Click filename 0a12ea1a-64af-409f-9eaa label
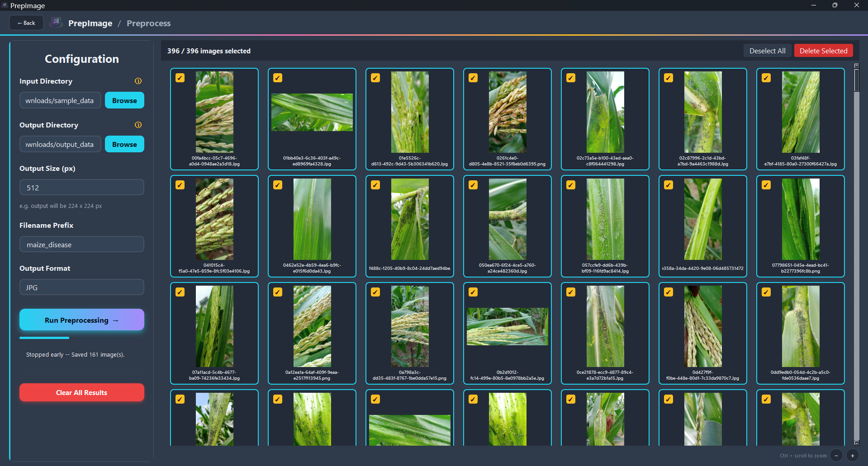The height and width of the screenshot is (466, 868). click(312, 375)
